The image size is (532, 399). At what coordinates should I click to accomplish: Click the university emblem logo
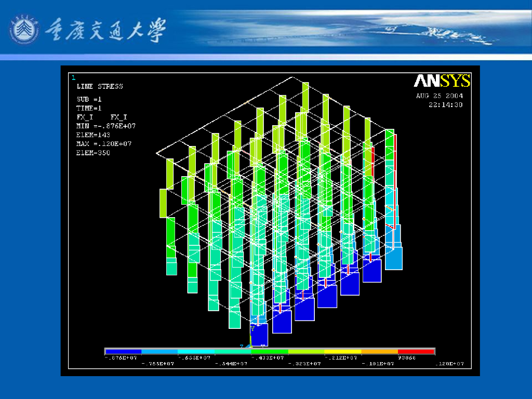(24, 30)
